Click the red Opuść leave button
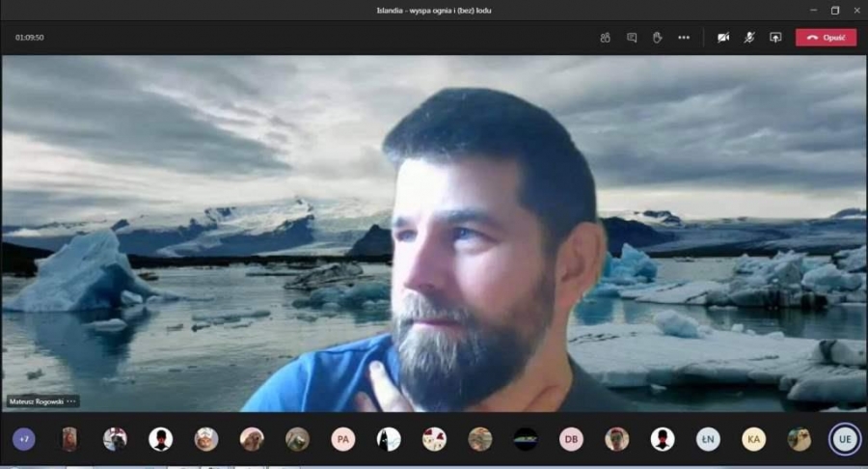Screen dimensions: 868x469 pyautogui.click(x=826, y=38)
